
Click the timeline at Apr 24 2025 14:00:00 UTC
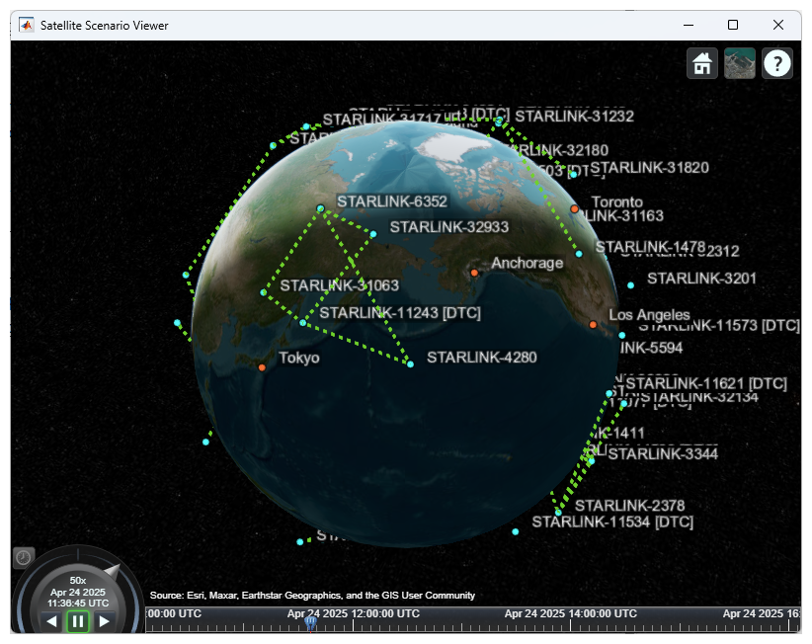[570, 613]
